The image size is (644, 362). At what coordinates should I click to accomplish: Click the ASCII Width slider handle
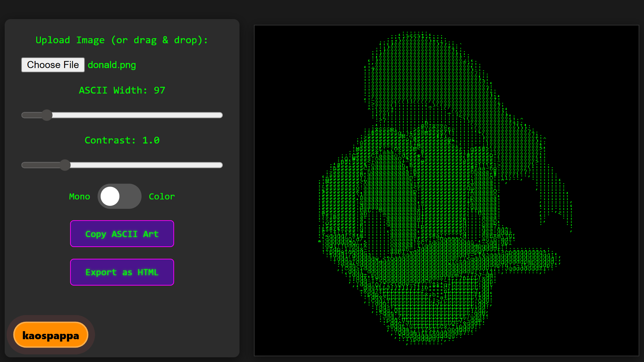click(x=47, y=115)
